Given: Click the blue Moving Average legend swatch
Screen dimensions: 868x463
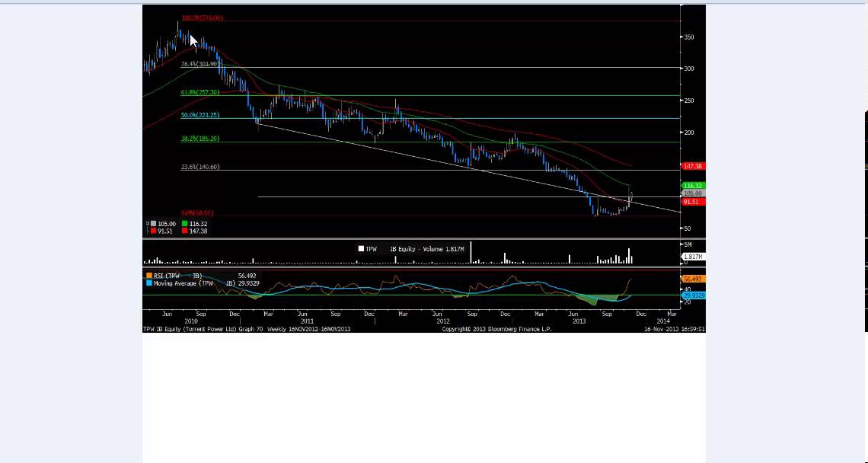Looking at the screenshot, I should pyautogui.click(x=149, y=283).
